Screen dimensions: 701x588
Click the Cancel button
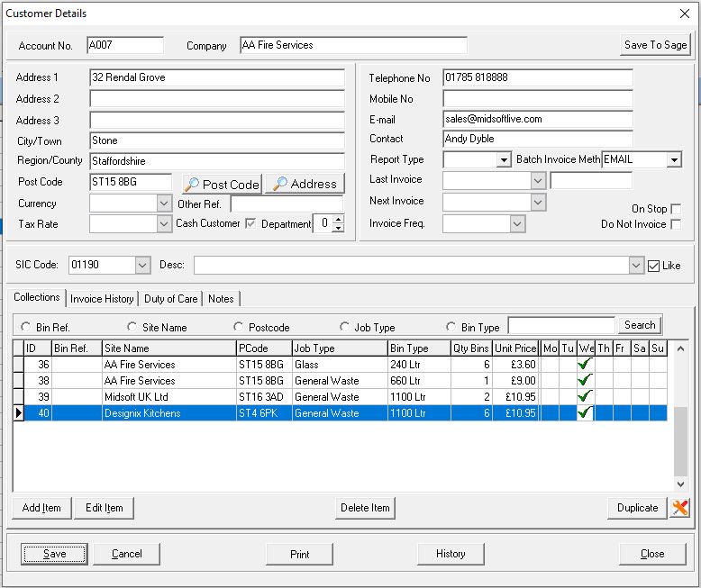(126, 554)
